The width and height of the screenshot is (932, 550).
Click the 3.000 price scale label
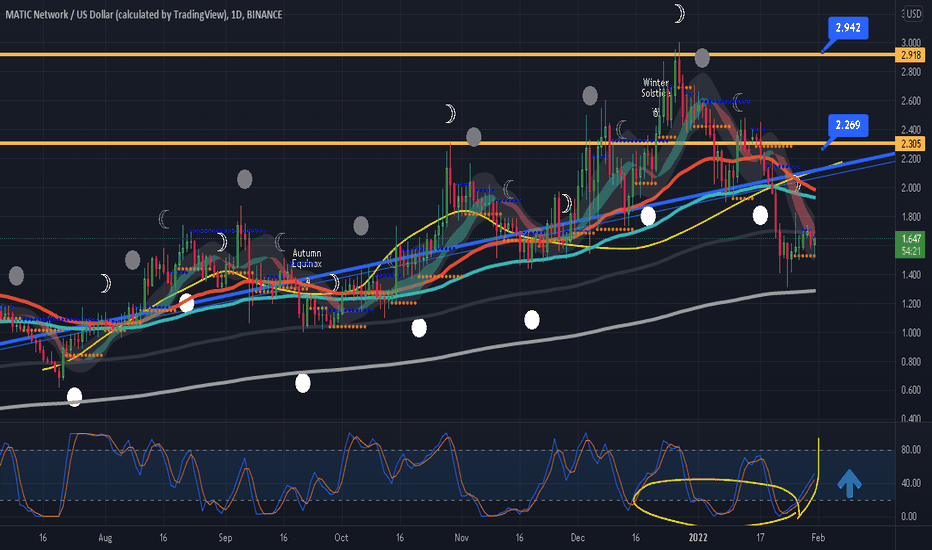[x=911, y=43]
